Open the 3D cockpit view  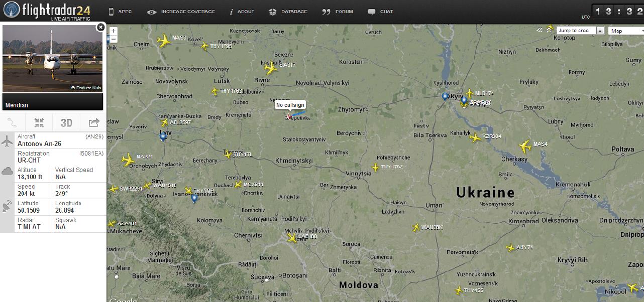click(x=66, y=123)
